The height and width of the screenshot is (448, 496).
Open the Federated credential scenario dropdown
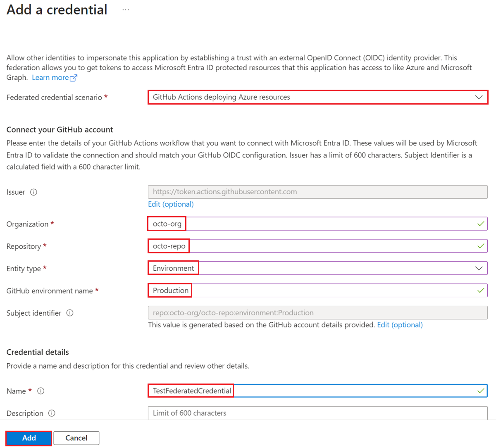317,97
